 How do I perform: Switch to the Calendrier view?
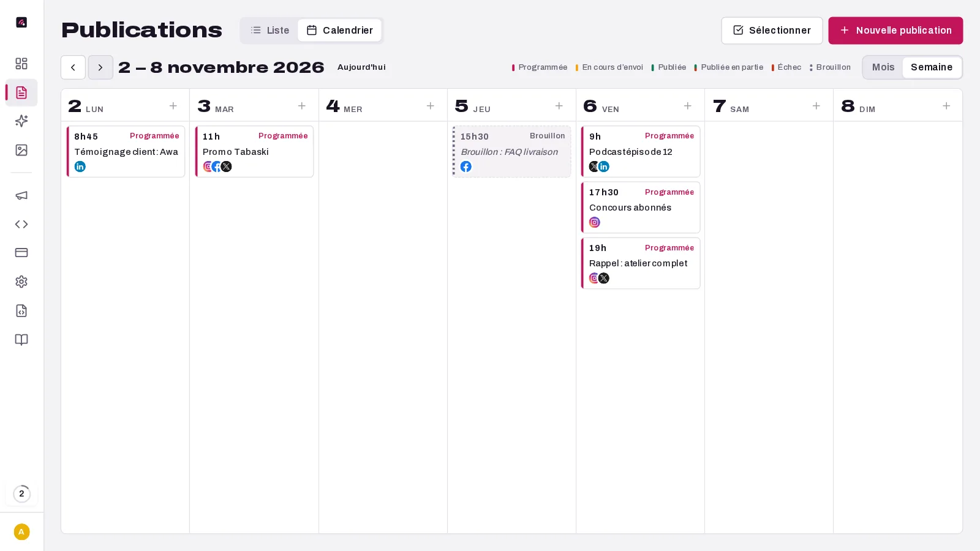point(340,30)
